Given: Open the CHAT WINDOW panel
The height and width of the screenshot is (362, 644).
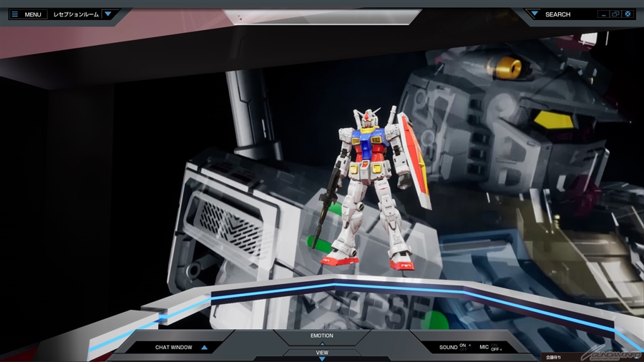Looking at the screenshot, I should point(173,347).
